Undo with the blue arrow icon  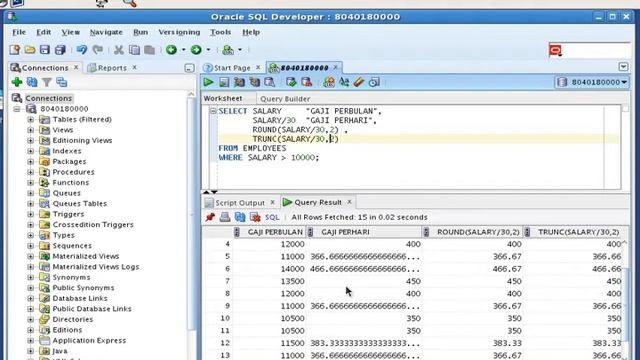[x=82, y=50]
